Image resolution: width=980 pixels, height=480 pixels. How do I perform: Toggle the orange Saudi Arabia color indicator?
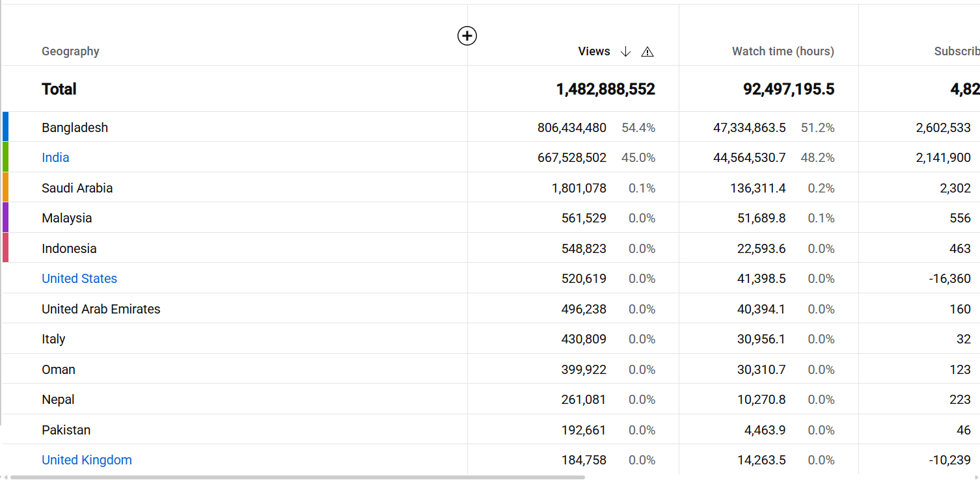click(x=6, y=187)
